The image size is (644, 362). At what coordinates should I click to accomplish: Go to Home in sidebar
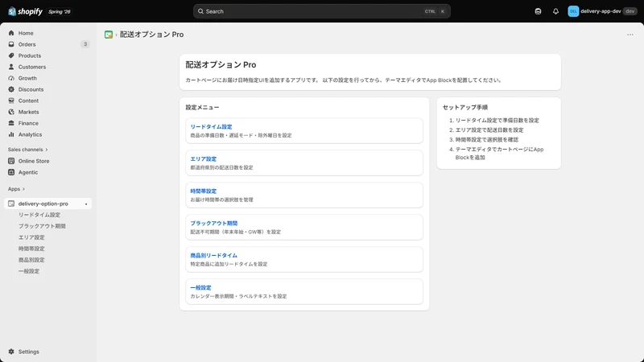coord(26,33)
